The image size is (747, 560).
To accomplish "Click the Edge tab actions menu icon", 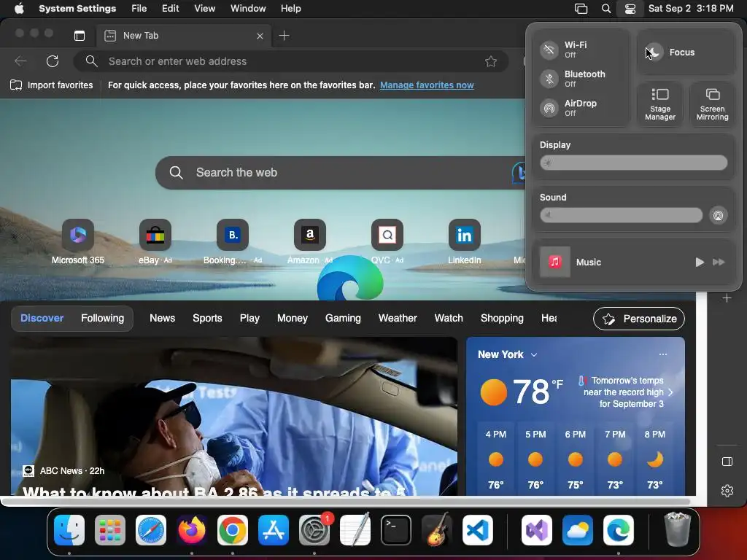I will coord(80,36).
